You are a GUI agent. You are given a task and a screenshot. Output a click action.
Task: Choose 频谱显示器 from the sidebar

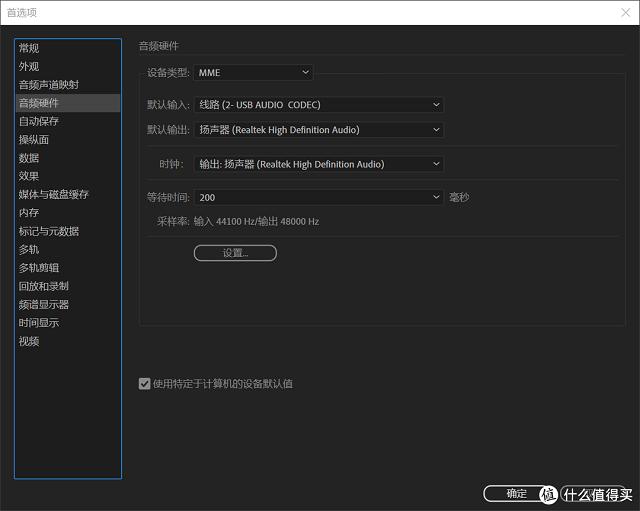(43, 304)
